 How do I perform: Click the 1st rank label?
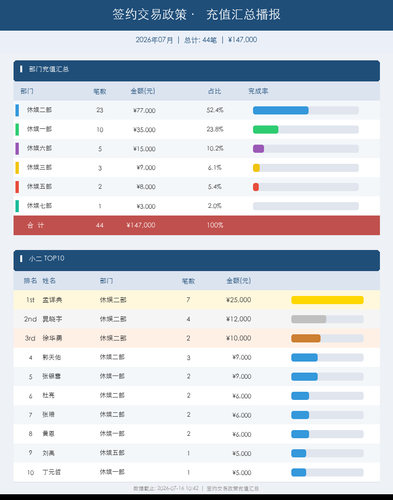[x=30, y=300]
